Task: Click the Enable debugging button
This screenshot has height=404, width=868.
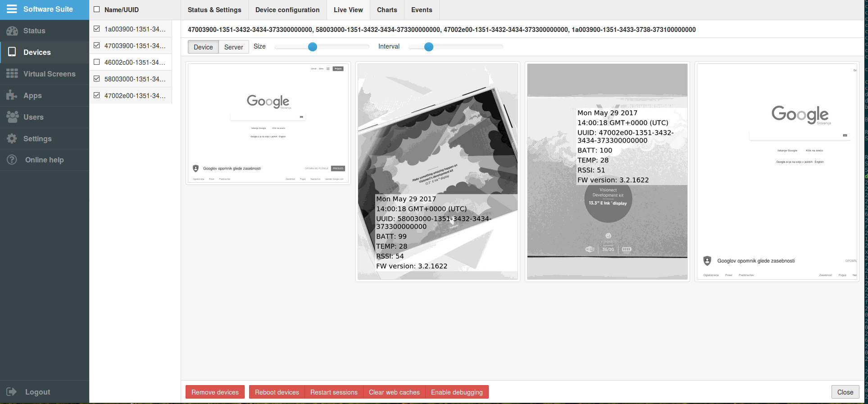Action: pyautogui.click(x=457, y=392)
